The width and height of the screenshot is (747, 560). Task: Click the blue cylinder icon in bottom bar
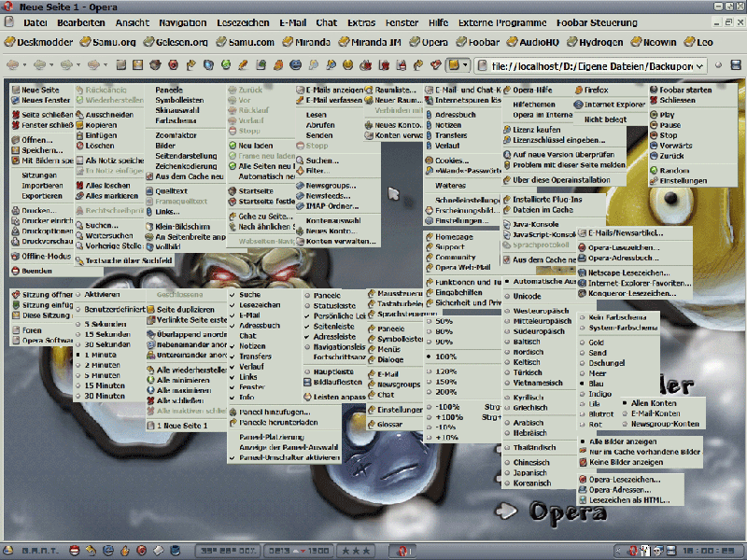(176, 551)
